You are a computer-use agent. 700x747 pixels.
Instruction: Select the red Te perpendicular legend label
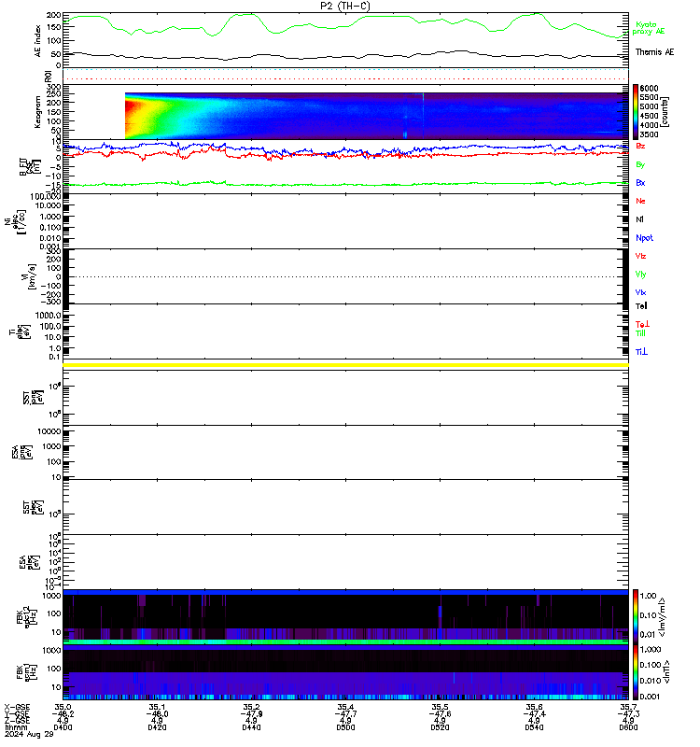(642, 324)
